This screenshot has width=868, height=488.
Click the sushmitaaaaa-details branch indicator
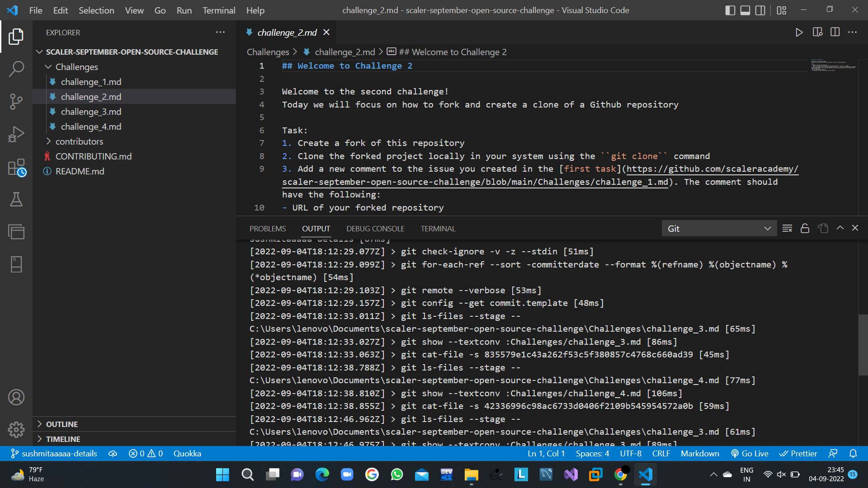[54, 453]
